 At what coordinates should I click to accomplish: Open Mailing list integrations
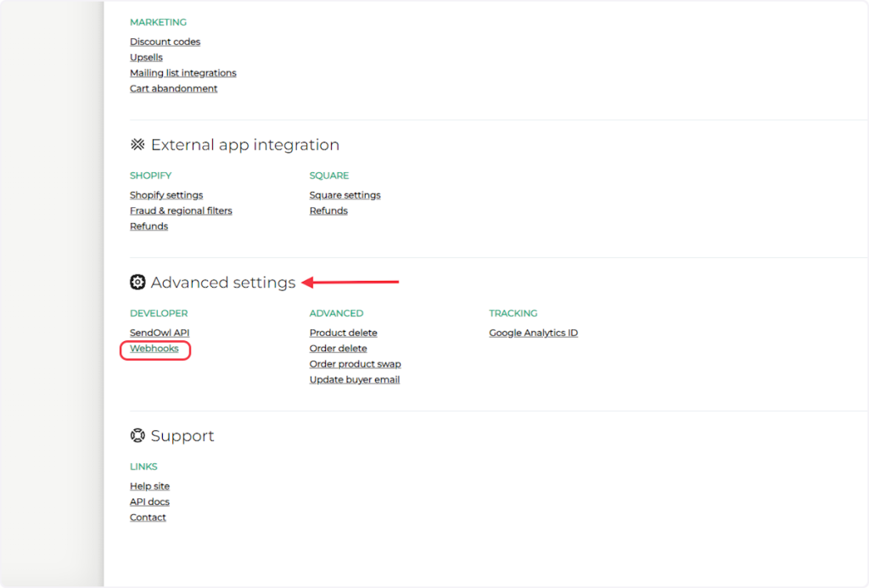tap(182, 73)
